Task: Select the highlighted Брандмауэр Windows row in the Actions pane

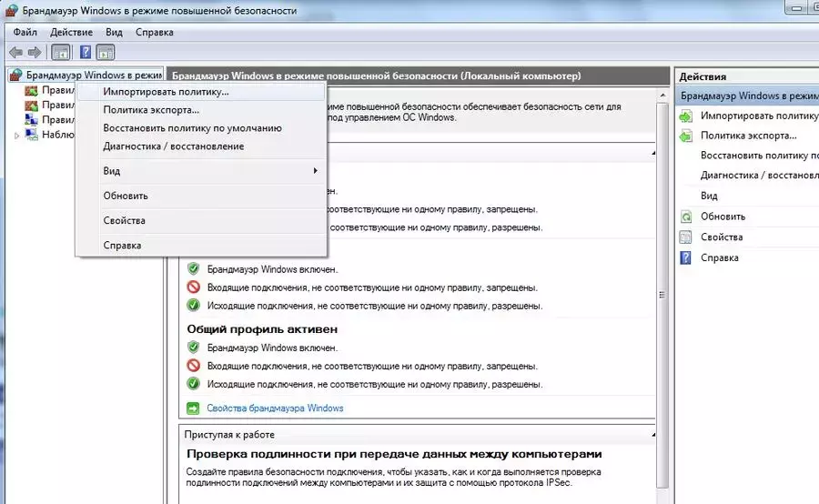Action: 747,96
